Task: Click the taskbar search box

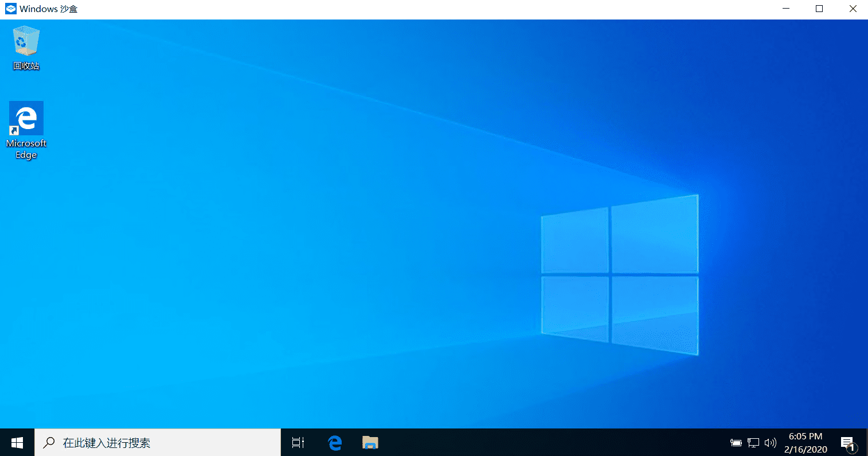Action: pos(158,442)
